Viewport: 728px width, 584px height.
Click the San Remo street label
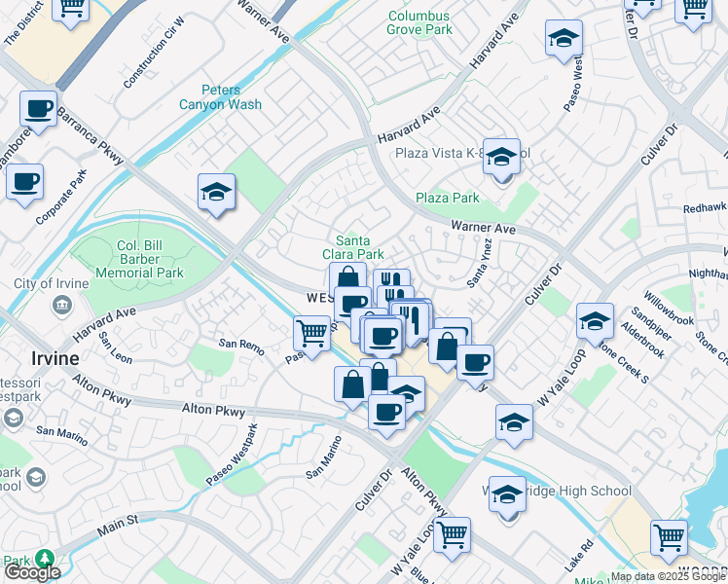coord(241,347)
